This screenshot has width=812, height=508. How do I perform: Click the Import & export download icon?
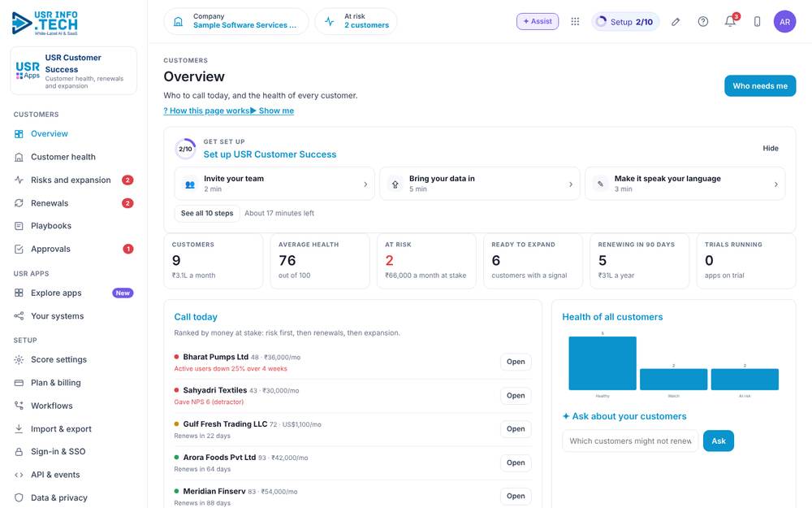(19, 428)
